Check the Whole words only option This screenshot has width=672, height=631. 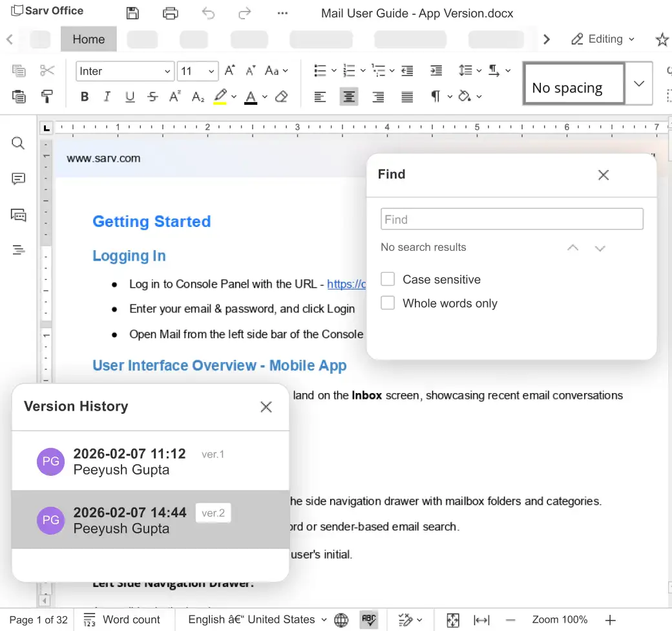[x=388, y=303]
